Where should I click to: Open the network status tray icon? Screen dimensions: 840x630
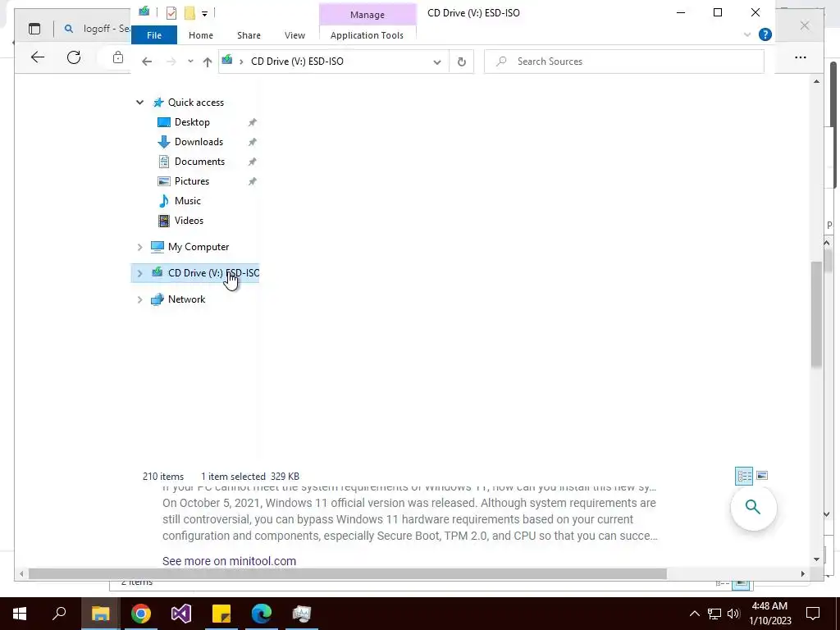click(x=714, y=614)
